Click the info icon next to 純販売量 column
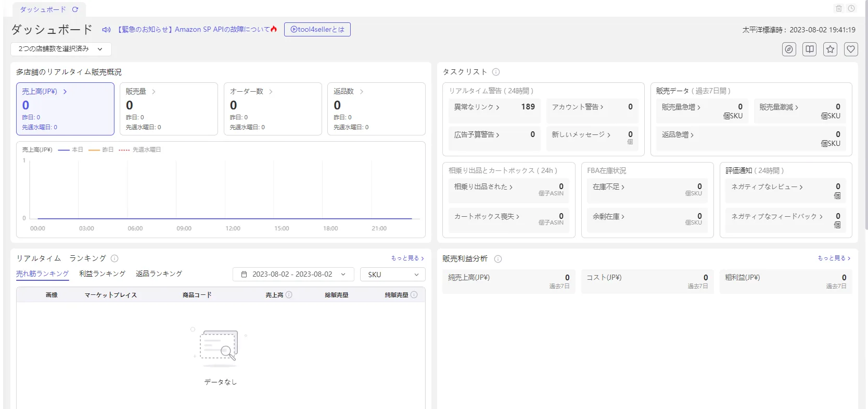This screenshot has height=409, width=868. [414, 295]
